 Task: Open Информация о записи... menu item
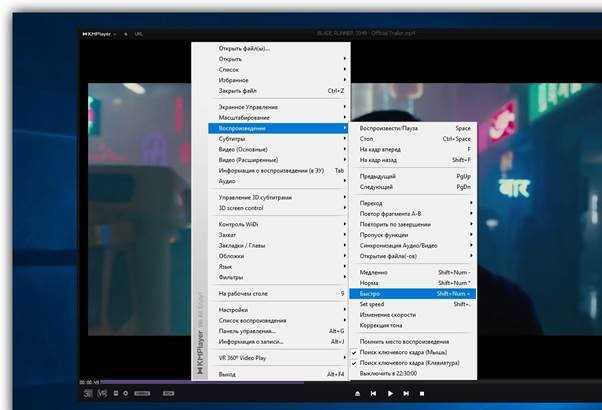pos(278,342)
